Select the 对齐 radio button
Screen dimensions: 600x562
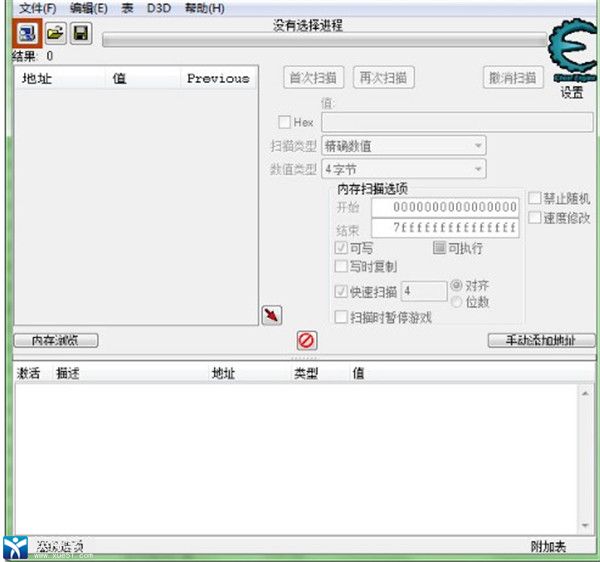coord(456,285)
